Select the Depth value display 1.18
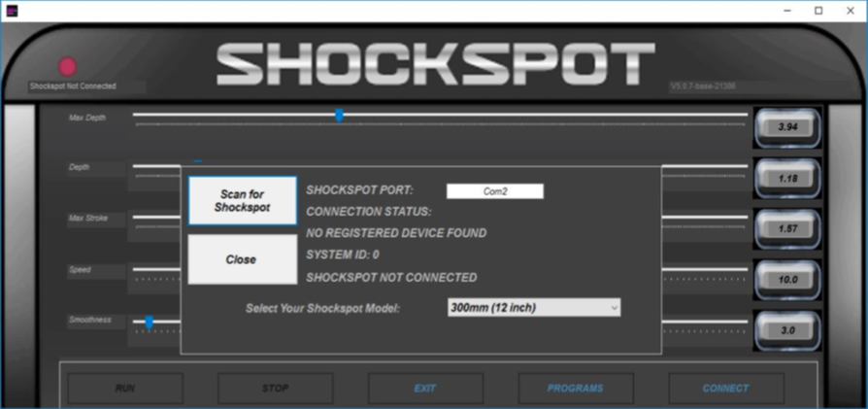868x409 pixels. coord(786,179)
